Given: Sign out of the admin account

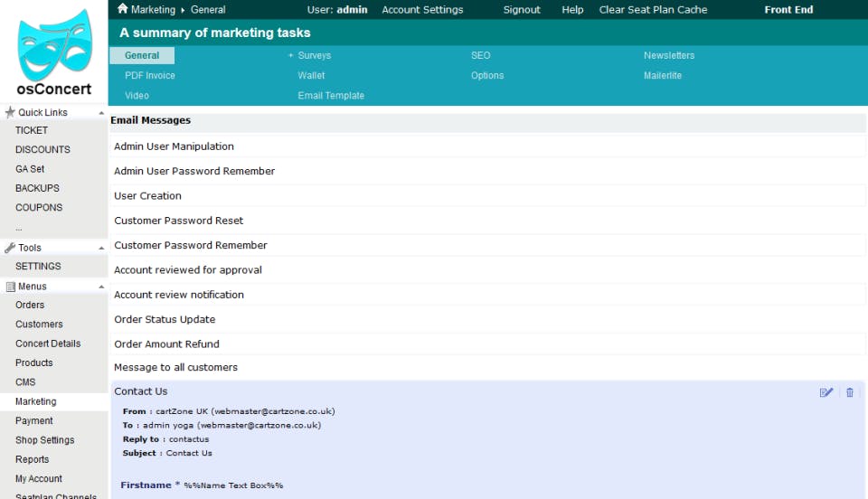Looking at the screenshot, I should (522, 9).
